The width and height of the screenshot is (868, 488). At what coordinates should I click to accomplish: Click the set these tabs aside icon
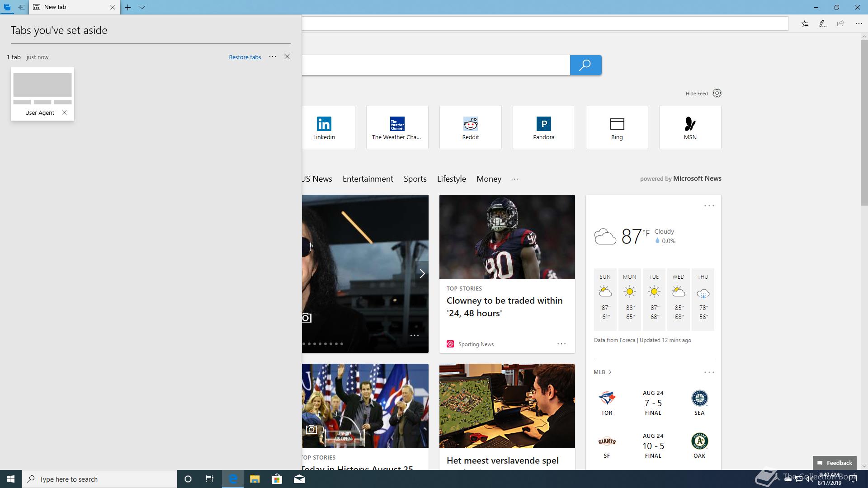tap(22, 7)
